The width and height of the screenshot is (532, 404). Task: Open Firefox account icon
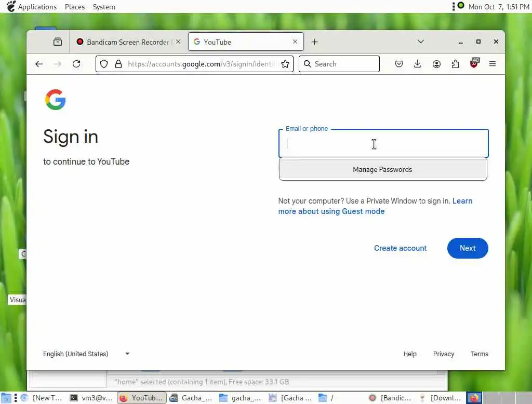436,64
